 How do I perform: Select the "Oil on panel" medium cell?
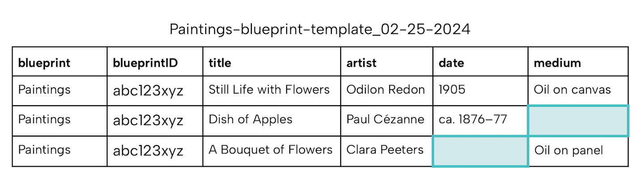click(568, 150)
